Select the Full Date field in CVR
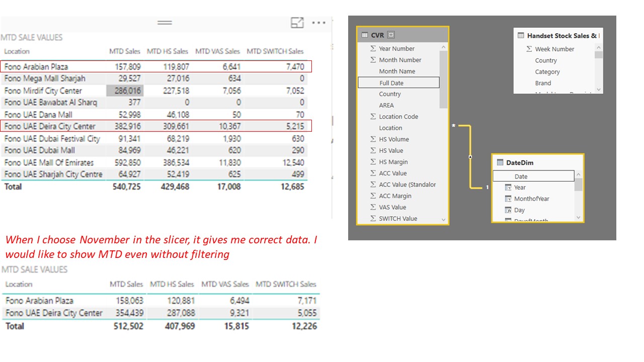This screenshot has width=644, height=362. 398,82
